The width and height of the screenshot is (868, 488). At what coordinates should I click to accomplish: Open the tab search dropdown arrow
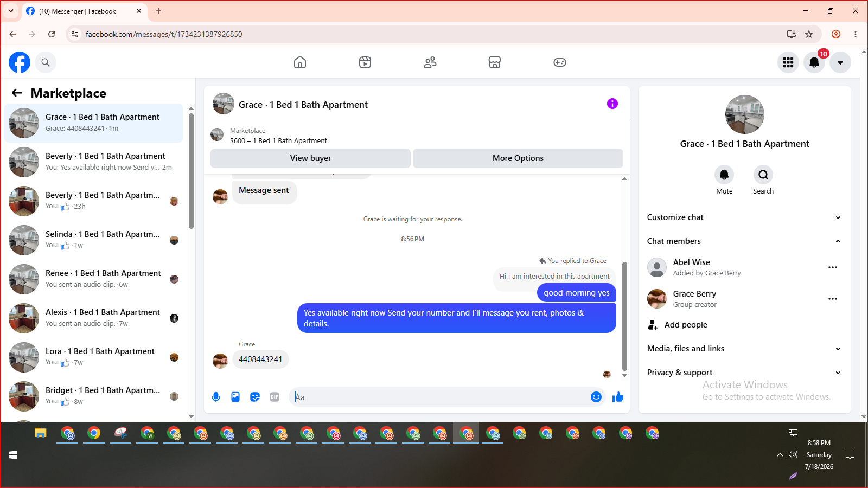click(x=11, y=11)
